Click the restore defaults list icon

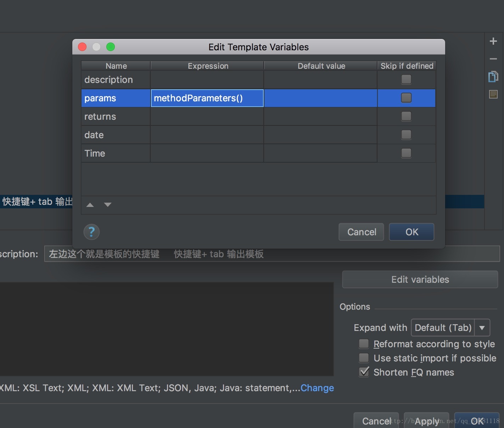click(x=493, y=94)
